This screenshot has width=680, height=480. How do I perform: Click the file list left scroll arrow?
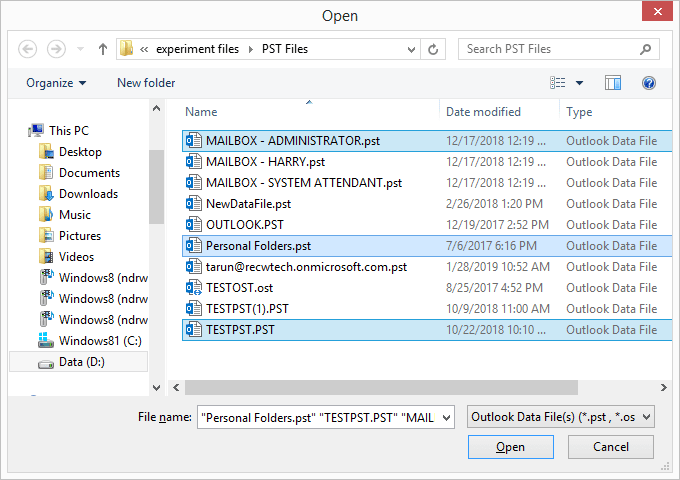[x=176, y=387]
